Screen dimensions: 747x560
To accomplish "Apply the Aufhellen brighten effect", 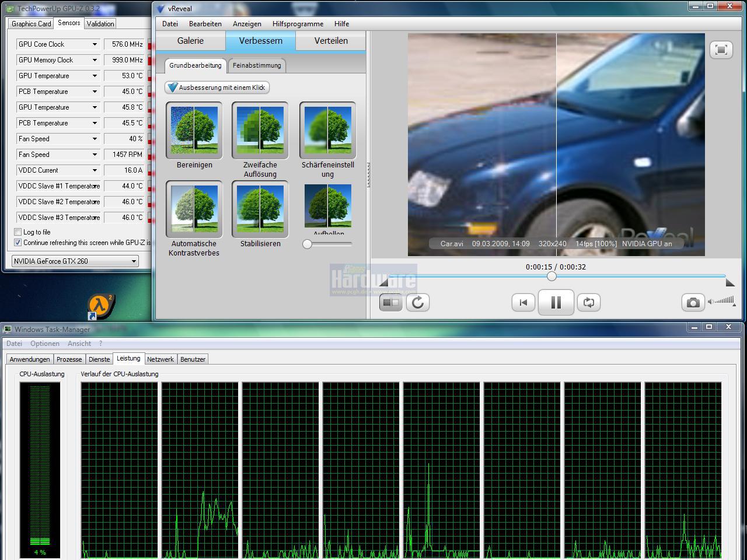I will [x=328, y=206].
